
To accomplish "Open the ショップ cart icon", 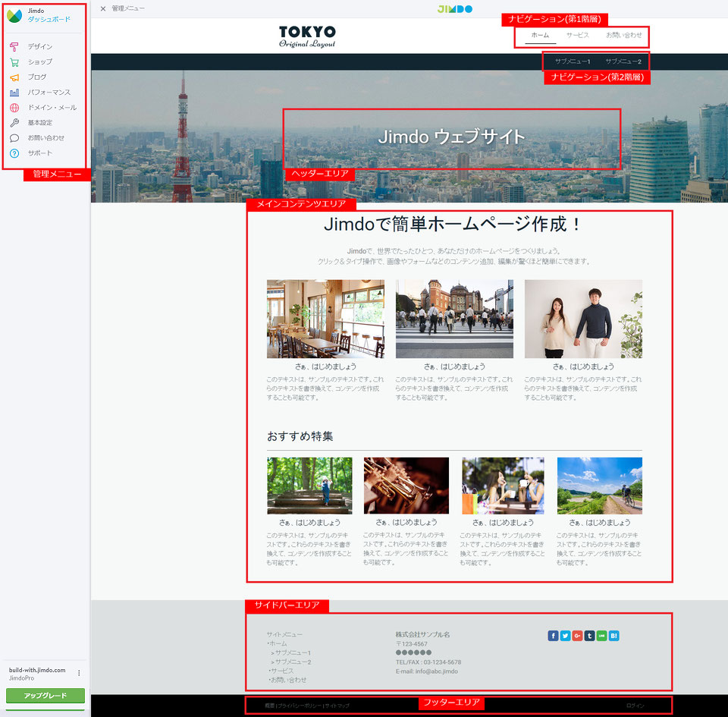I will pyautogui.click(x=14, y=61).
